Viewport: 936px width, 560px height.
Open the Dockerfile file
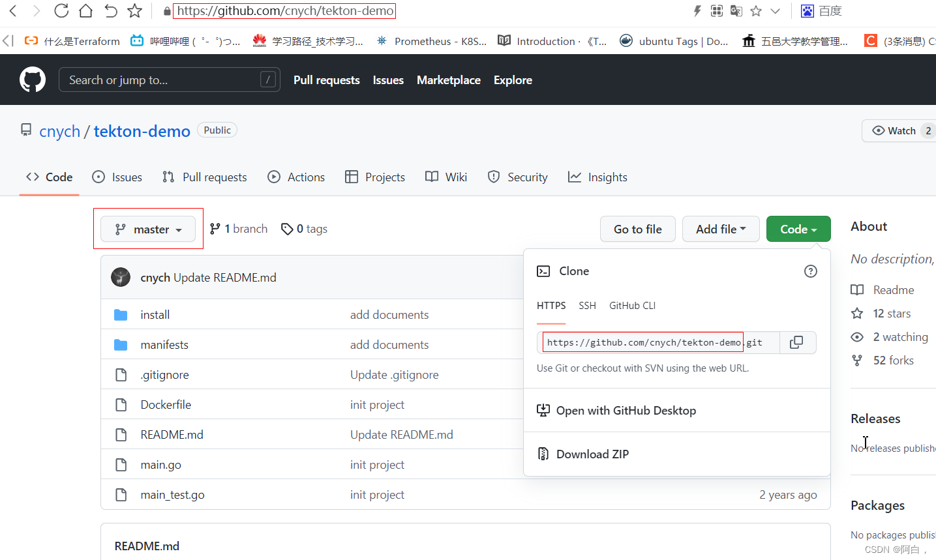pos(166,405)
